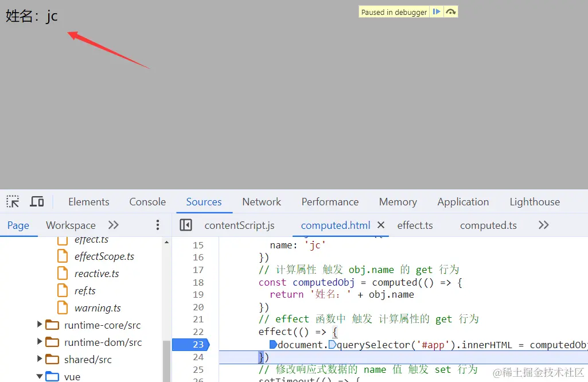Switch to the Application tab
The width and height of the screenshot is (588, 382).
click(x=463, y=202)
